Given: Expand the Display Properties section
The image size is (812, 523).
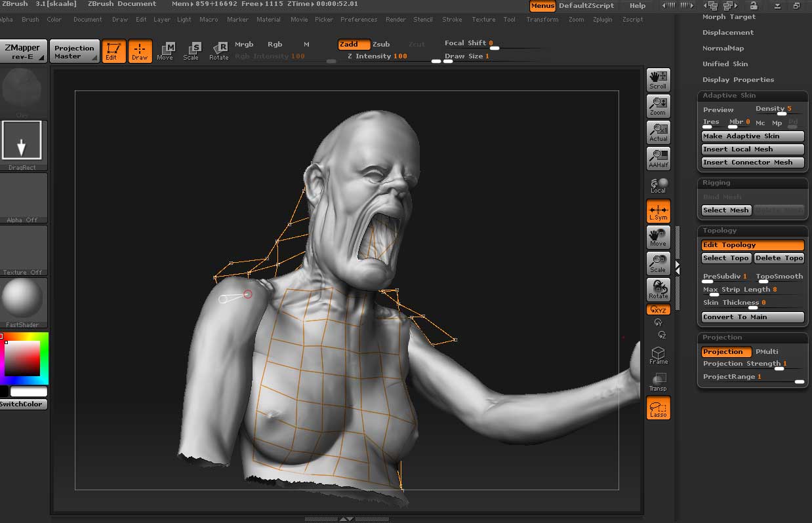Looking at the screenshot, I should (x=738, y=80).
